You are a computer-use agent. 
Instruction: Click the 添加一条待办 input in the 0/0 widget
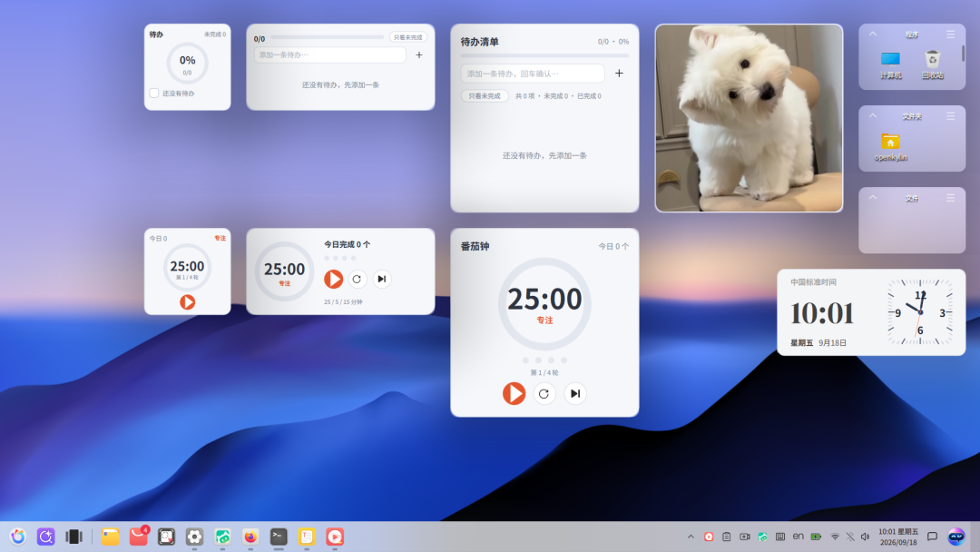330,55
